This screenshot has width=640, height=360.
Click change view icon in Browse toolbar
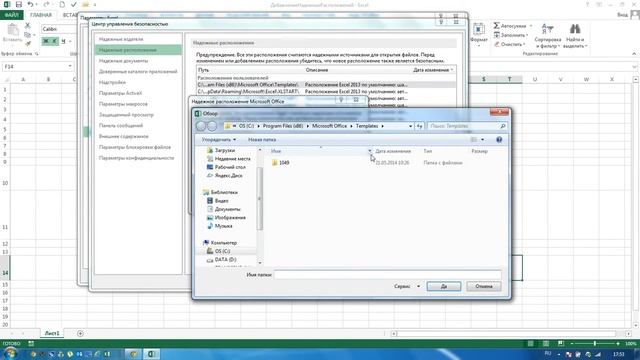(474, 140)
